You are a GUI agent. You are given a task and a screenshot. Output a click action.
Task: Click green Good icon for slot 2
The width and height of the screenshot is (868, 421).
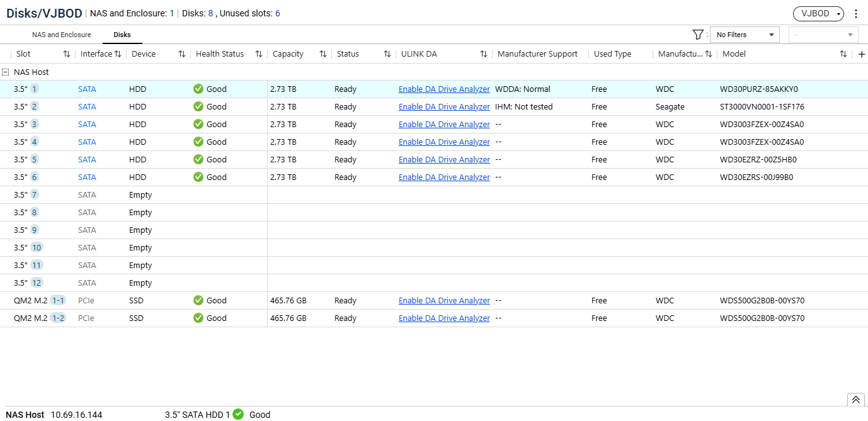[x=198, y=106]
